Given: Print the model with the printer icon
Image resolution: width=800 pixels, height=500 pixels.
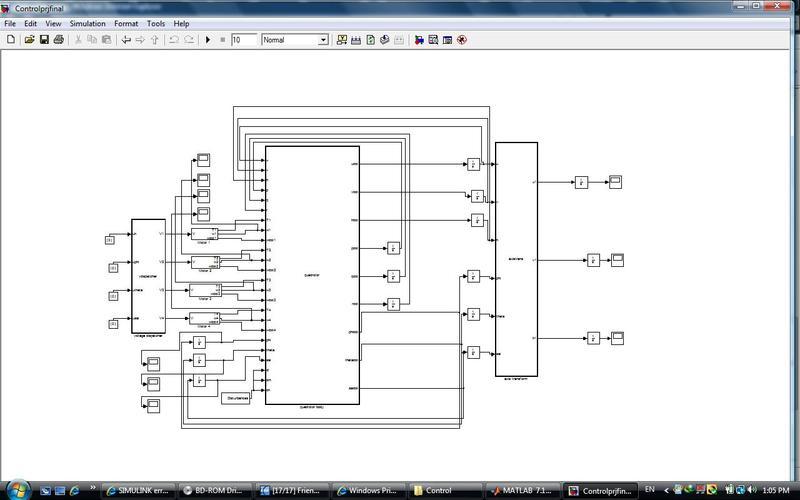Looking at the screenshot, I should 59,40.
